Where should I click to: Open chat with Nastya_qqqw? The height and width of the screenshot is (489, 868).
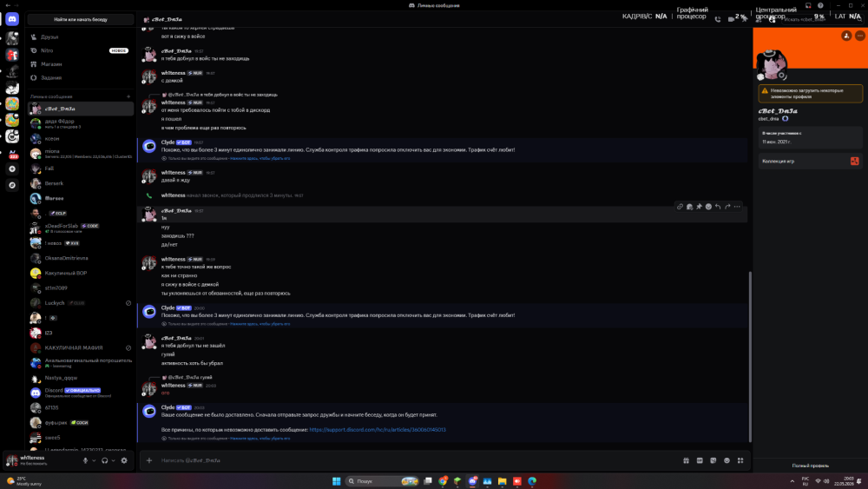(80, 378)
